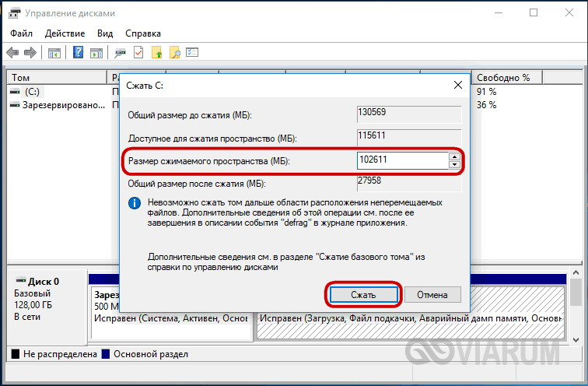Increase shrink size with the up spinner arrow
Image resolution: width=588 pixels, height=386 pixels.
pyautogui.click(x=454, y=156)
